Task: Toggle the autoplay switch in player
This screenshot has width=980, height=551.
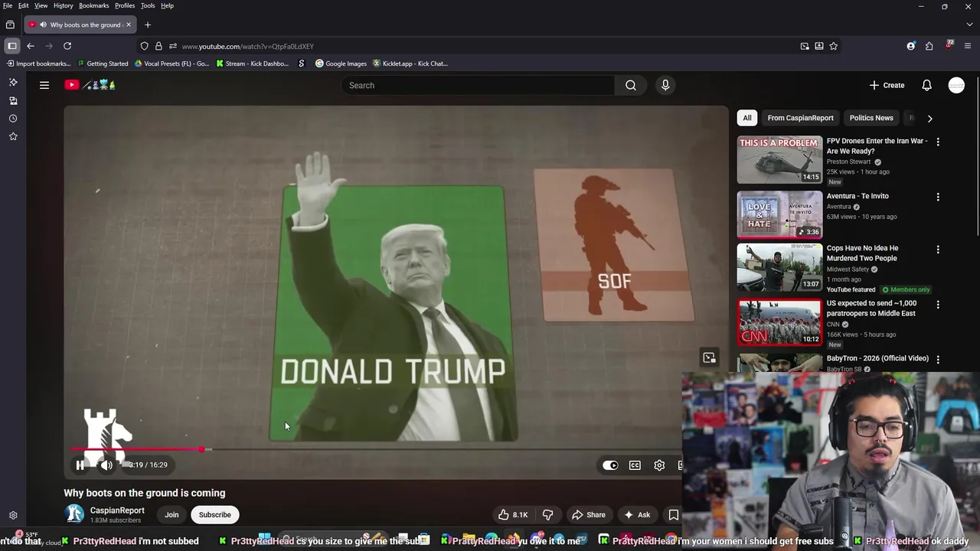Action: click(610, 465)
